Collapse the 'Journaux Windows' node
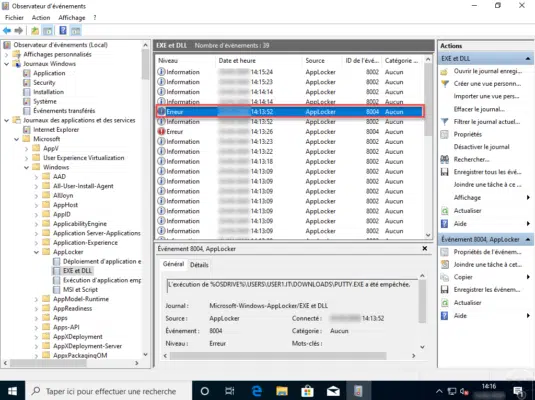 coord(6,64)
